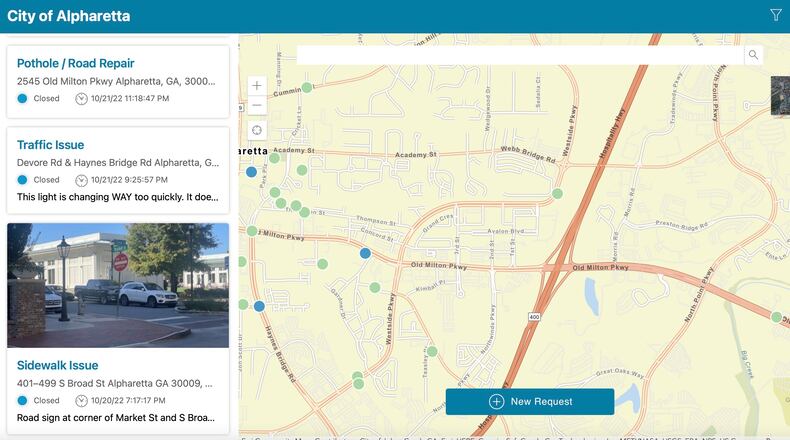Open the photo thumbnail at map's right edge
Viewport: 790px width, 440px height.
pos(780,96)
